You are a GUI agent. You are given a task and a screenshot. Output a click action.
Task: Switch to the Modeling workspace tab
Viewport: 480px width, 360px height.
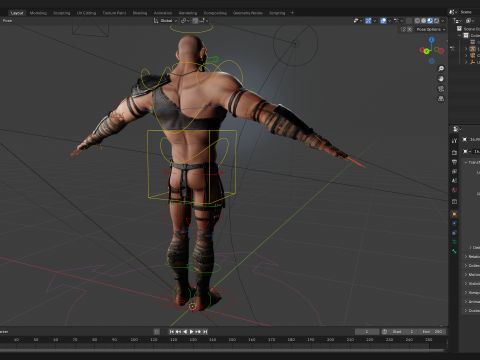[38, 13]
